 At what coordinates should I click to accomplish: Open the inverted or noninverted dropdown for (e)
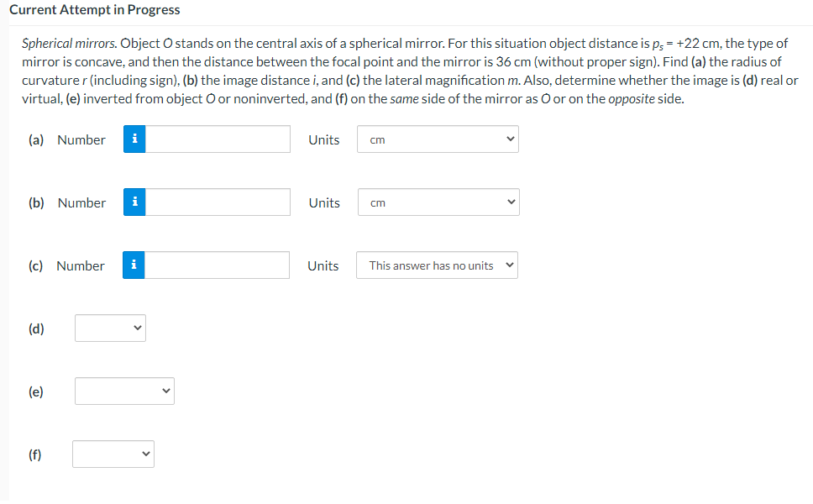coord(124,391)
